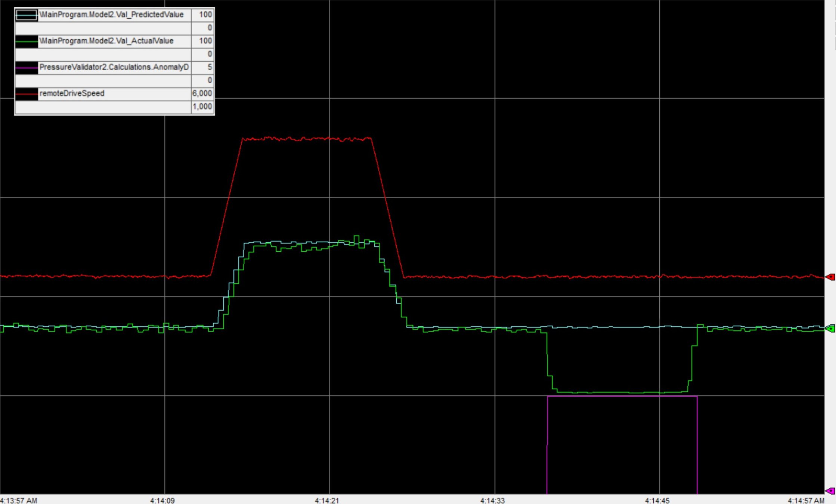
Task: Click the 4:13:57 AM start time label
Action: pyautogui.click(x=19, y=500)
